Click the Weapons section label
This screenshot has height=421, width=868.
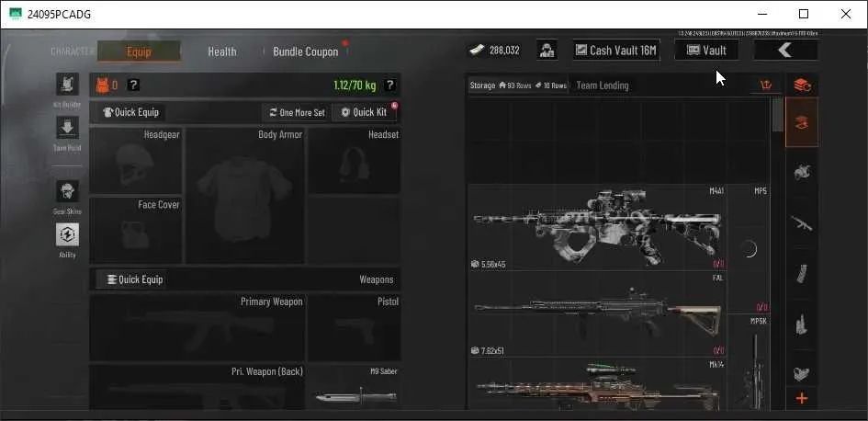point(377,279)
